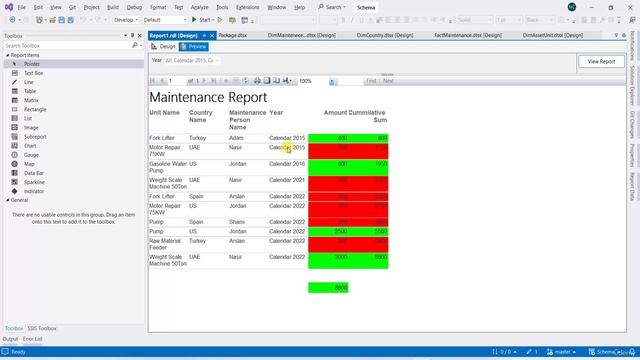Open the Toolbox window options dropdown arrow
Image resolution: width=640 pixels, height=360 pixels.
click(x=125, y=36)
